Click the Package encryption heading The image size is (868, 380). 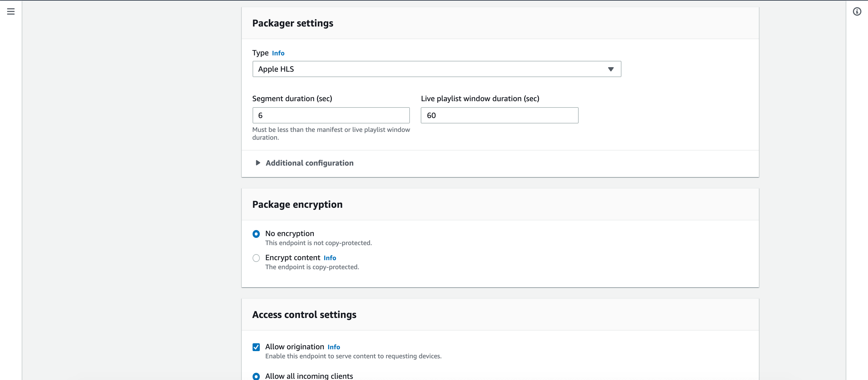[297, 205]
